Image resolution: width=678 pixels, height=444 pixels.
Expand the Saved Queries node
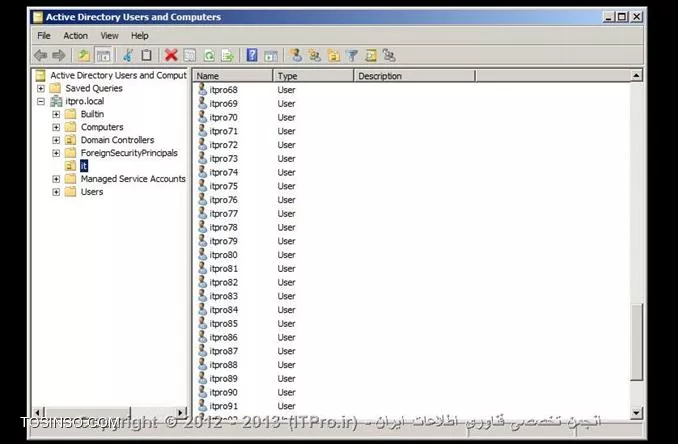(41, 88)
